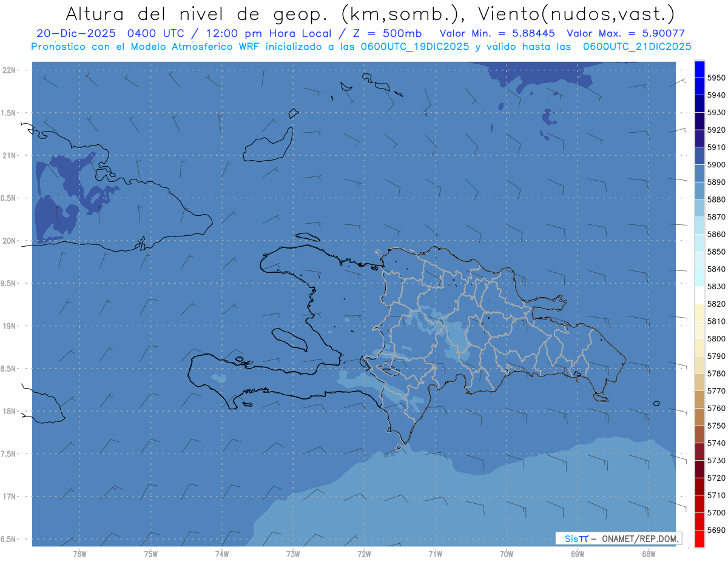Click the latitude label 19N

(x=10, y=326)
